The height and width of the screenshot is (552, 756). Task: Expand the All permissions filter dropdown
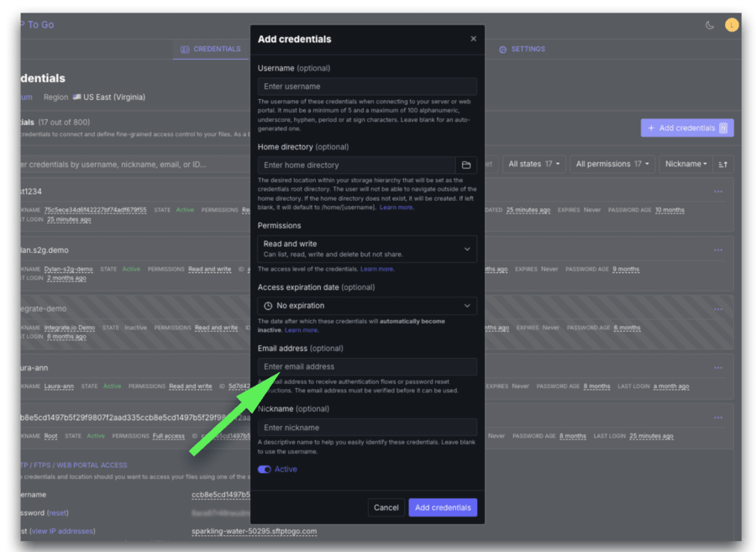[612, 165]
